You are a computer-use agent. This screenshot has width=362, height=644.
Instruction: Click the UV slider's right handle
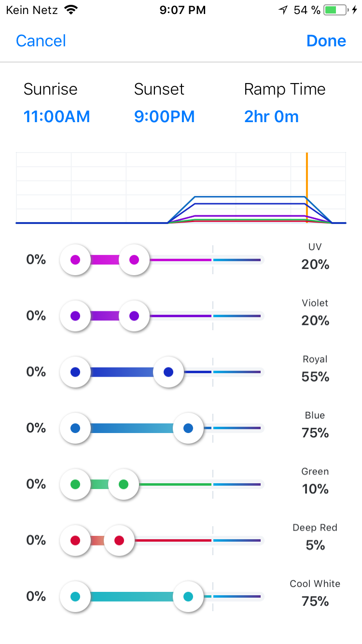134,260
